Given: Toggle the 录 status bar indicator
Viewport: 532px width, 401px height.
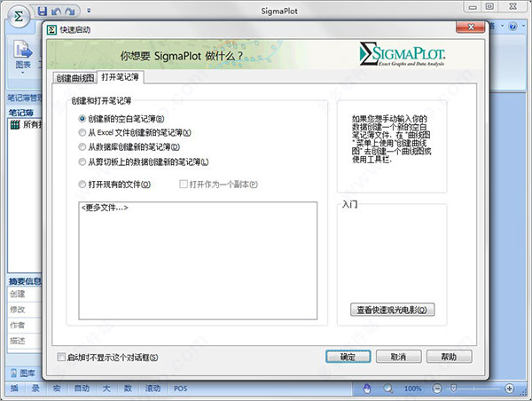Looking at the screenshot, I should (x=35, y=389).
